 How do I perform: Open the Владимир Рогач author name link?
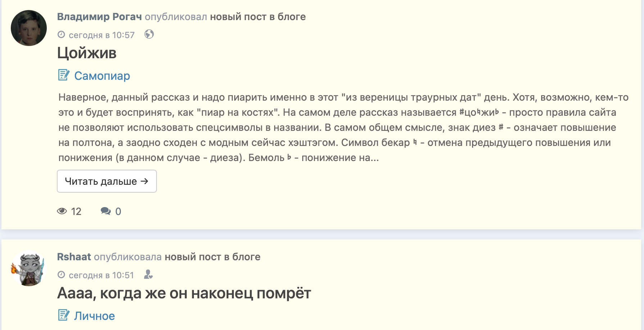pos(99,17)
